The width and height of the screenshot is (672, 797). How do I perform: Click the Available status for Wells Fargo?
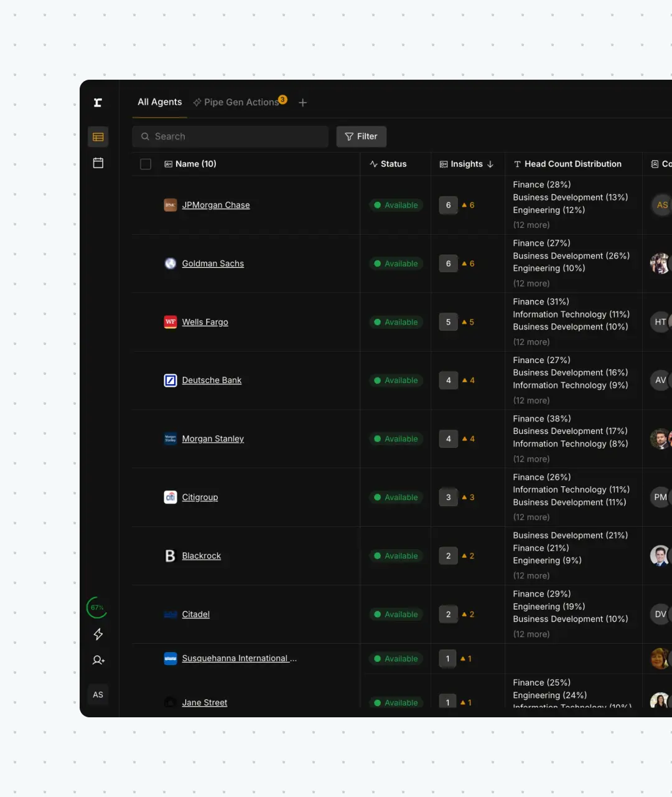pos(396,322)
